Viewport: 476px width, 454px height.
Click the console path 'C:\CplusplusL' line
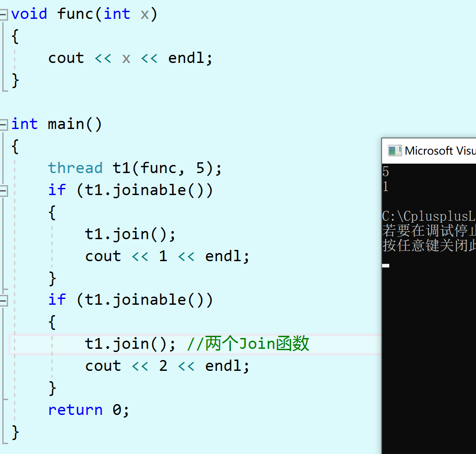(x=429, y=216)
